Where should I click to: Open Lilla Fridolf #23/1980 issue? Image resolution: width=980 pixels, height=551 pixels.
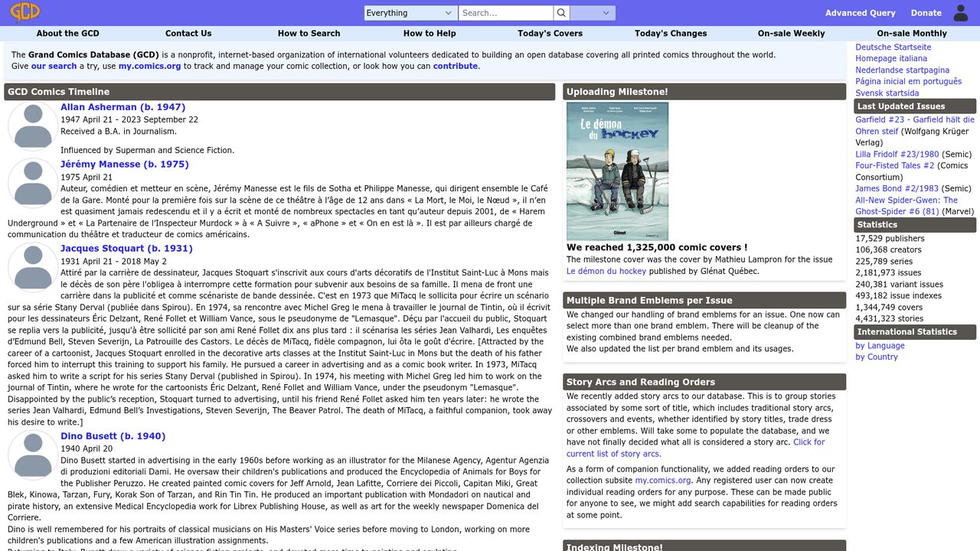[x=897, y=155]
